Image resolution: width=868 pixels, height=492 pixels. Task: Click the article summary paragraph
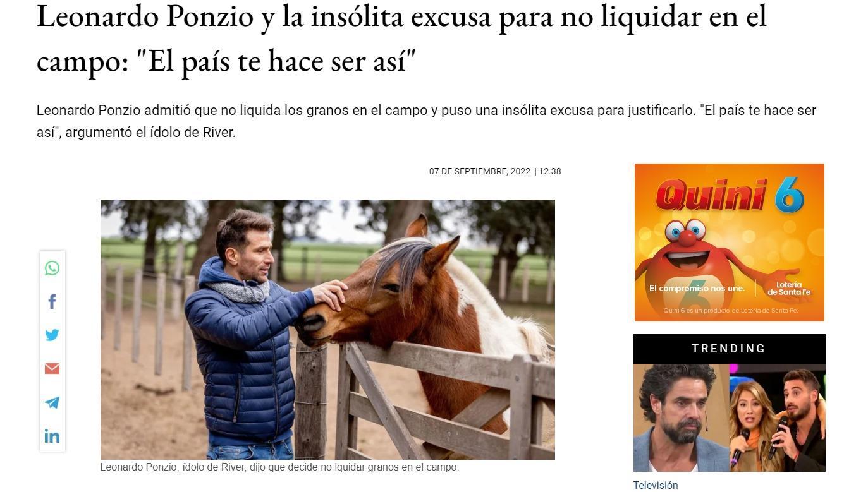coord(426,121)
